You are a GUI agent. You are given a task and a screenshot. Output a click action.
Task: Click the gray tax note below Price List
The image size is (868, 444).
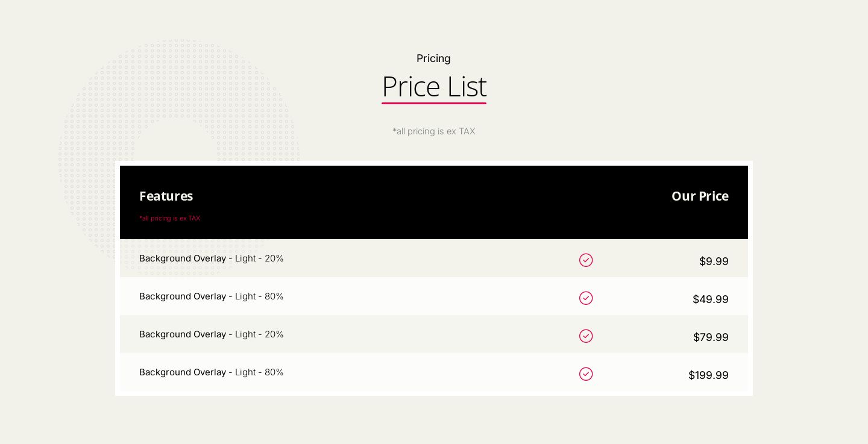(x=434, y=131)
